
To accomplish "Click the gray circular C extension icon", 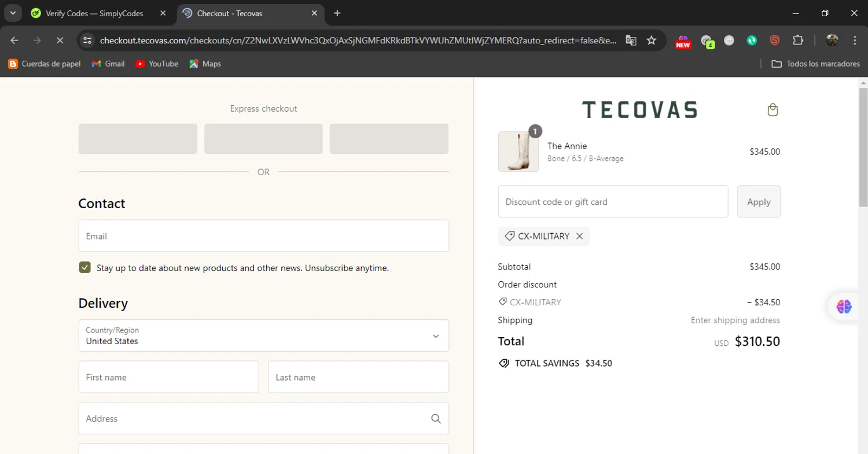I will (x=729, y=40).
